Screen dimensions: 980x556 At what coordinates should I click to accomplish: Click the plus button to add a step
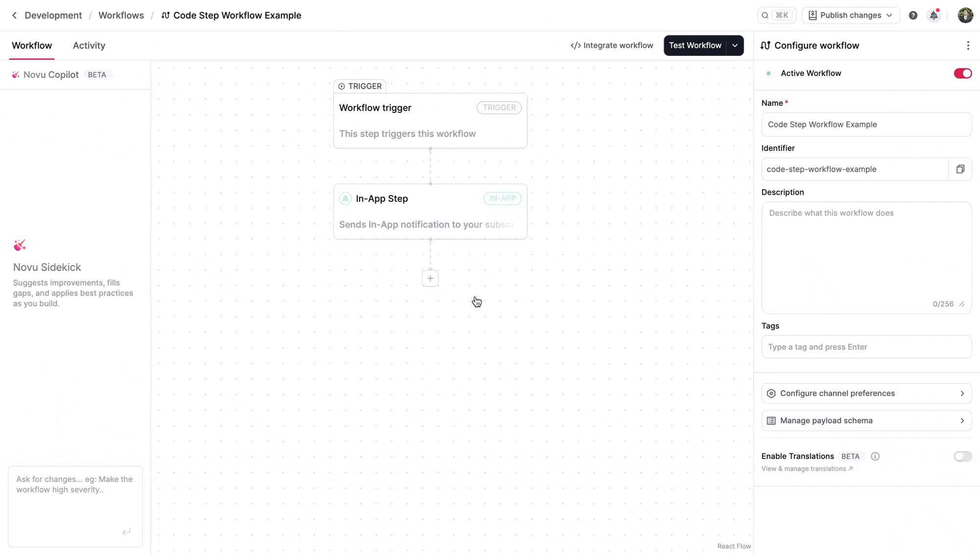430,278
